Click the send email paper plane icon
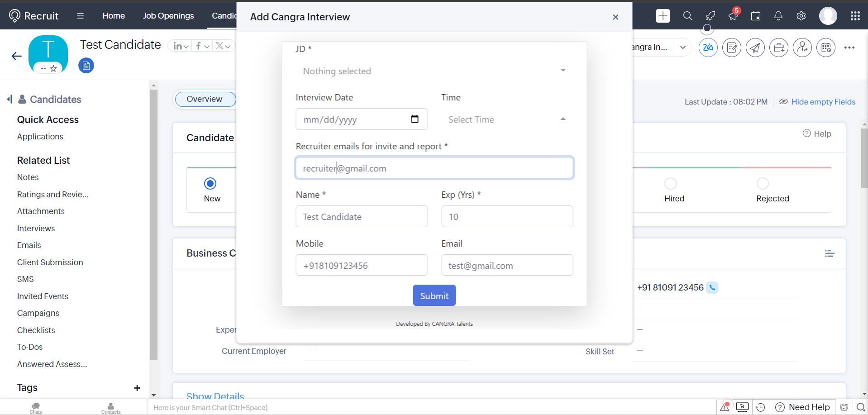Screen dimensions: 868x415 (755, 48)
